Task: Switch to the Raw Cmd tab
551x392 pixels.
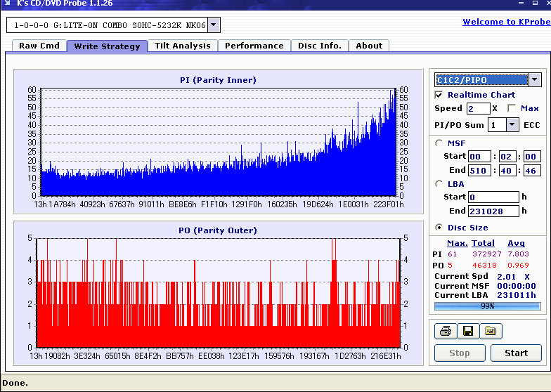Action: (39, 46)
